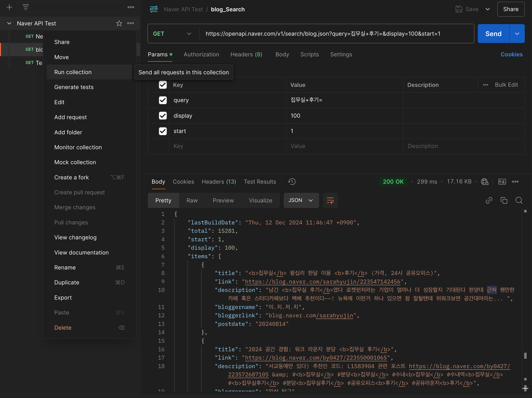The width and height of the screenshot is (532, 398).
Task: Expand the JSON format dropdown
Action: click(x=301, y=200)
